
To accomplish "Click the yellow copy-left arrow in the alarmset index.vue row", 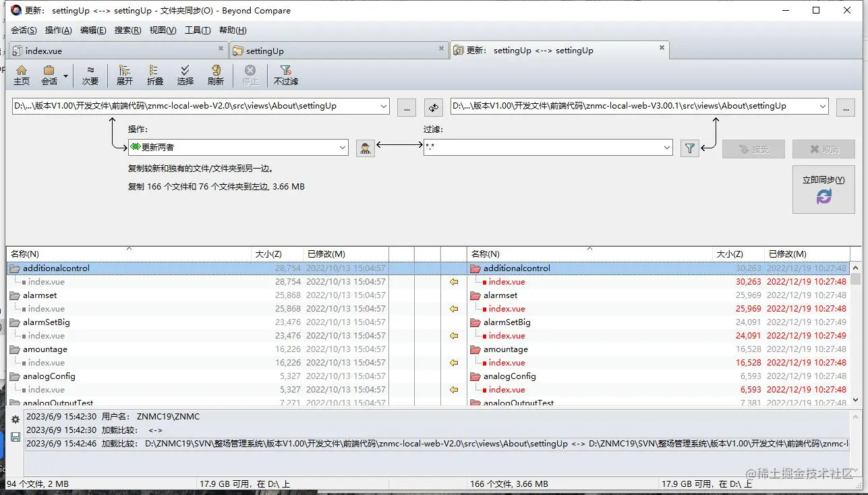I will (x=454, y=309).
